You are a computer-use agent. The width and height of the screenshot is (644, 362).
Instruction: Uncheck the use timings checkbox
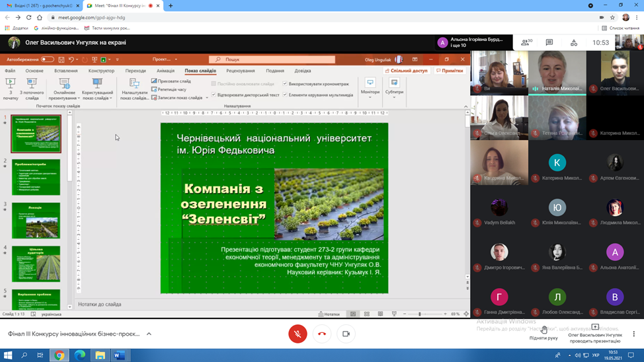[x=285, y=84]
